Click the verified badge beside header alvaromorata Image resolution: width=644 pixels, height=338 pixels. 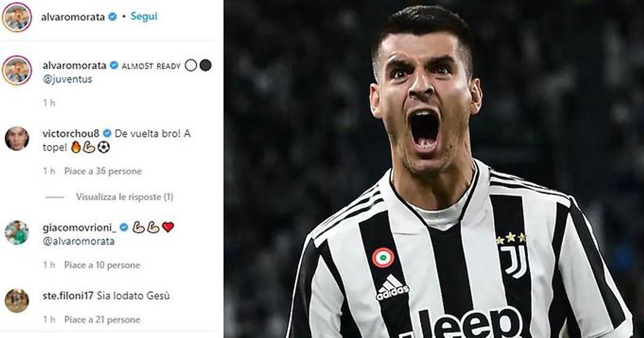click(x=113, y=17)
